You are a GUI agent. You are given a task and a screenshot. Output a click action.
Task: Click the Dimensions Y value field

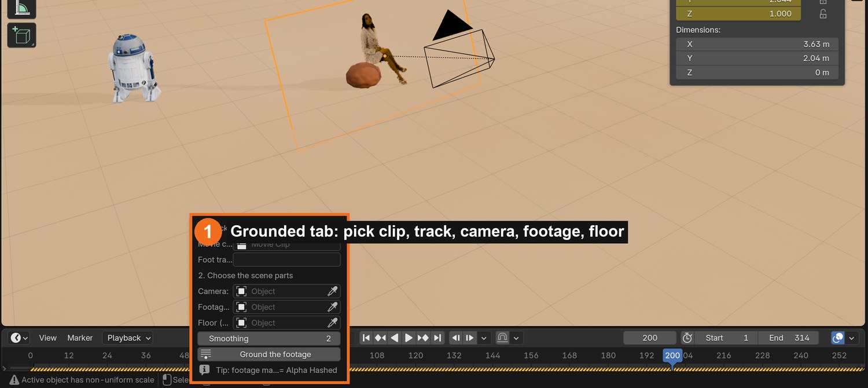click(x=758, y=58)
